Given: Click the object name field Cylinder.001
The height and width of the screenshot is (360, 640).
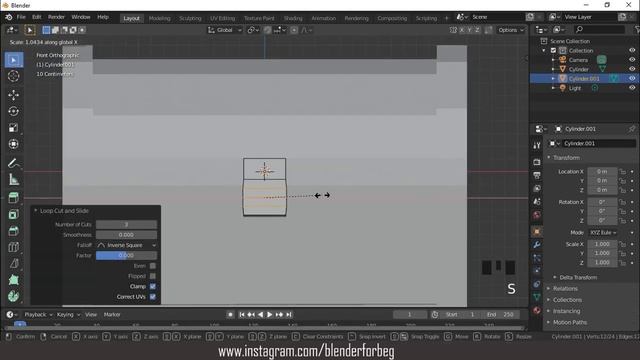Looking at the screenshot, I should (x=599, y=143).
